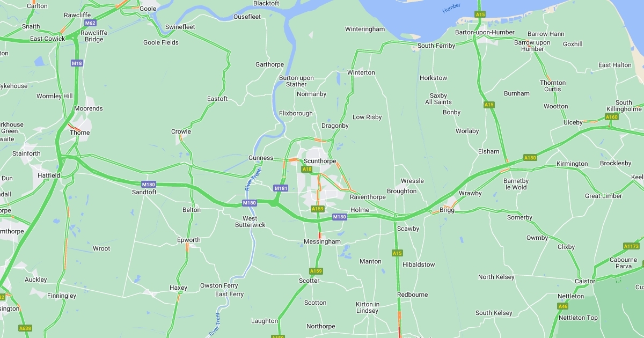Click the M181 motorway shield
This screenshot has height=338, width=644.
click(x=281, y=188)
